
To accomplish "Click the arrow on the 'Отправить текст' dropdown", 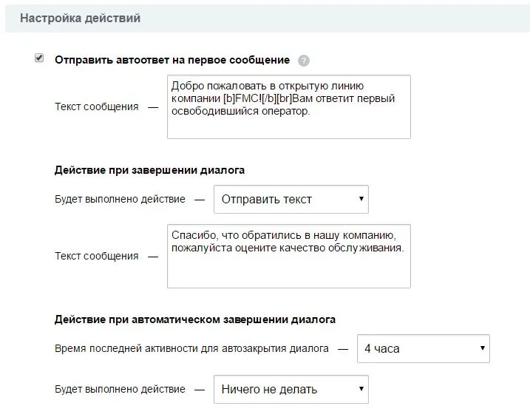I will 361,199.
